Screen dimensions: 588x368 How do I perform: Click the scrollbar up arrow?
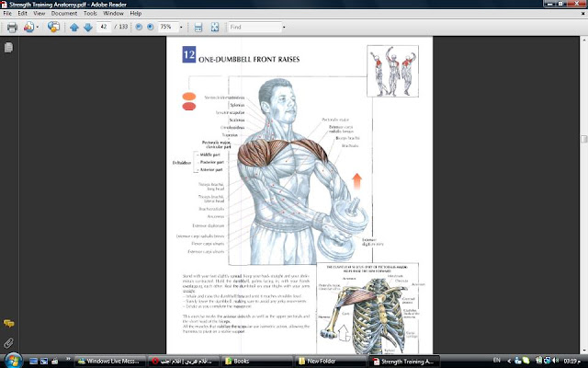pyautogui.click(x=584, y=40)
